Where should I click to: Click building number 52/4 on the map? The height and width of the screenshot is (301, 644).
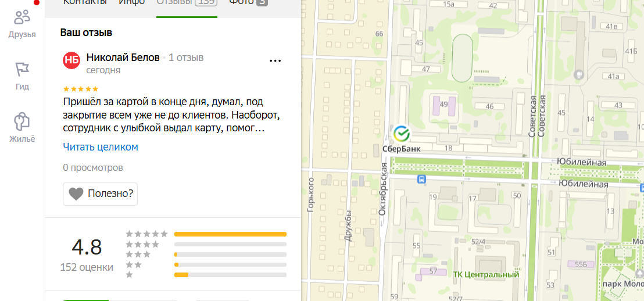click(478, 242)
